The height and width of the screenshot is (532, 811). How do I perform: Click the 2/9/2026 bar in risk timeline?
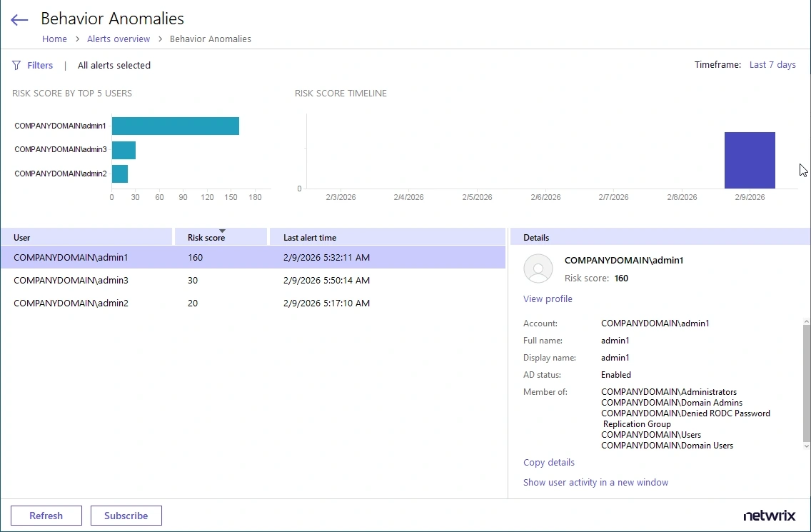[x=750, y=160]
